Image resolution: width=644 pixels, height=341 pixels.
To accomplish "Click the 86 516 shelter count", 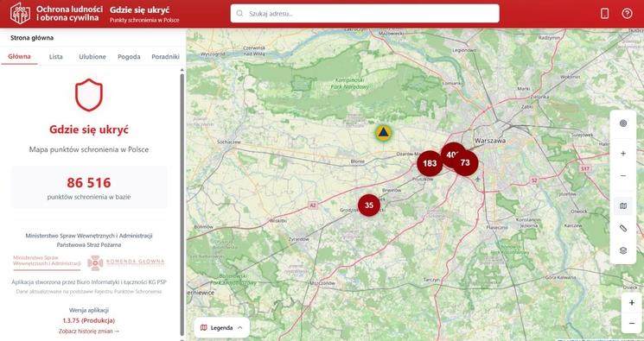I will [89, 183].
